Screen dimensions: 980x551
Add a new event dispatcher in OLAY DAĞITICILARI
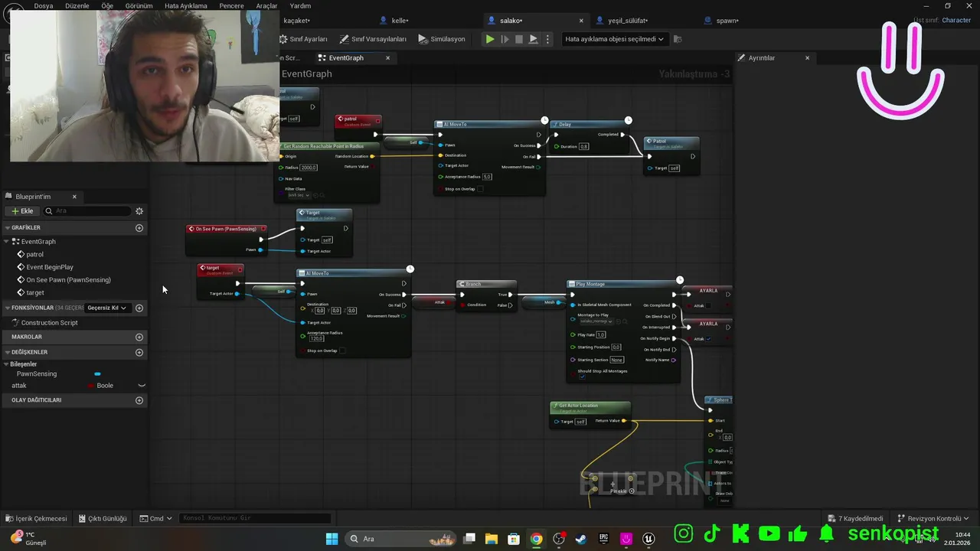(x=139, y=399)
